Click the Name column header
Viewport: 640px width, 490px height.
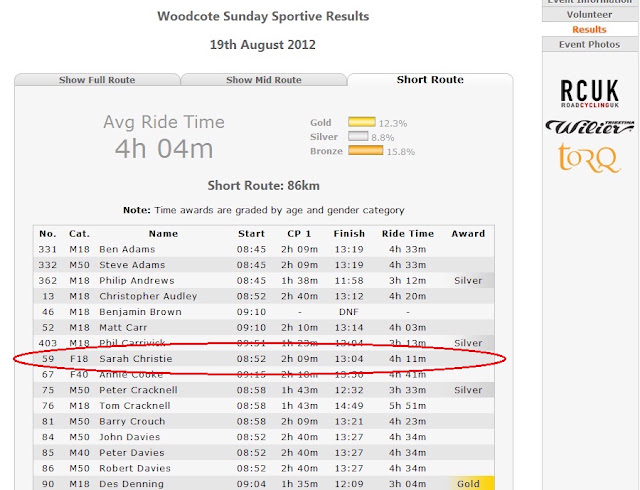point(163,234)
